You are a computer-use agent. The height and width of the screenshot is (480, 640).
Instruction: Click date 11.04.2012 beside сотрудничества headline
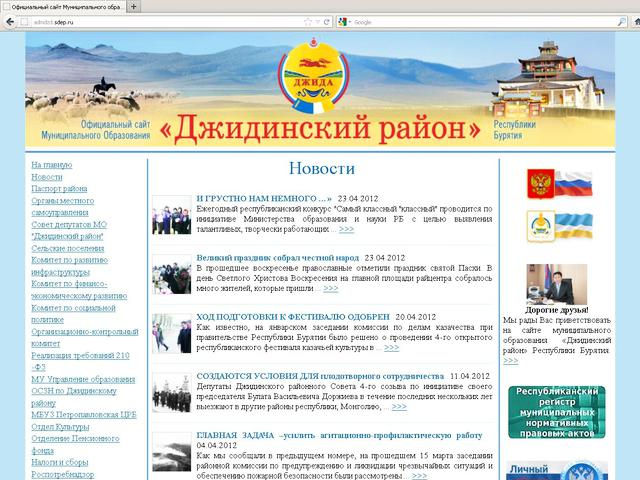469,376
